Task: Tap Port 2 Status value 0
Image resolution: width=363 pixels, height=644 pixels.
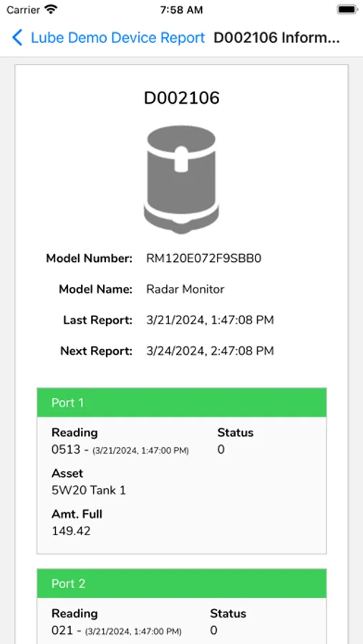Action: tap(214, 630)
